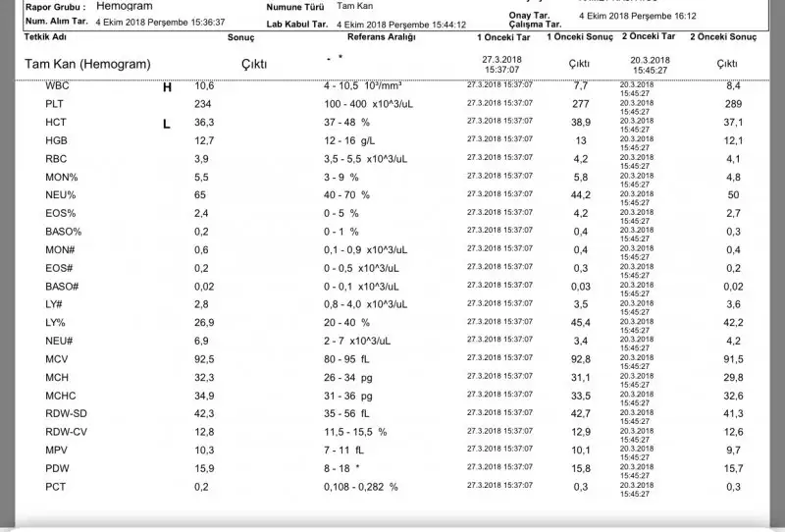Select the HGB result value 12,7
Screen dimensions: 785x532
[204, 140]
